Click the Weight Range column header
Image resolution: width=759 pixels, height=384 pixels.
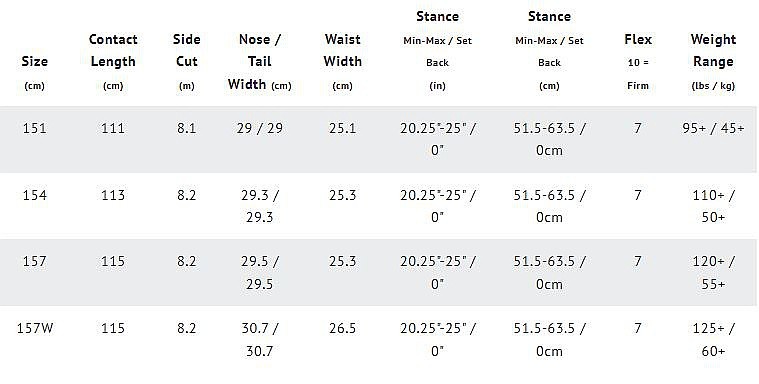pos(713,62)
